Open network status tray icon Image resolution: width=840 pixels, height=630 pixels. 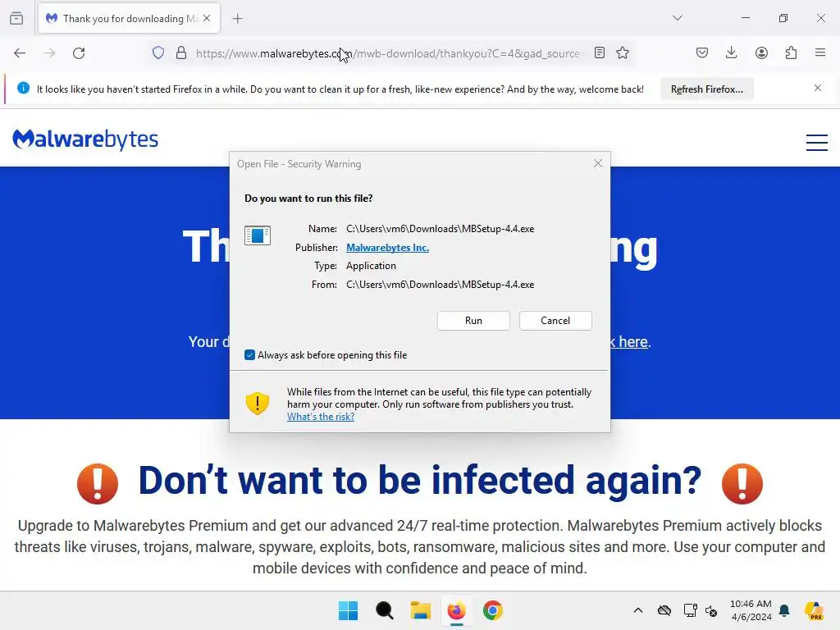click(x=690, y=610)
